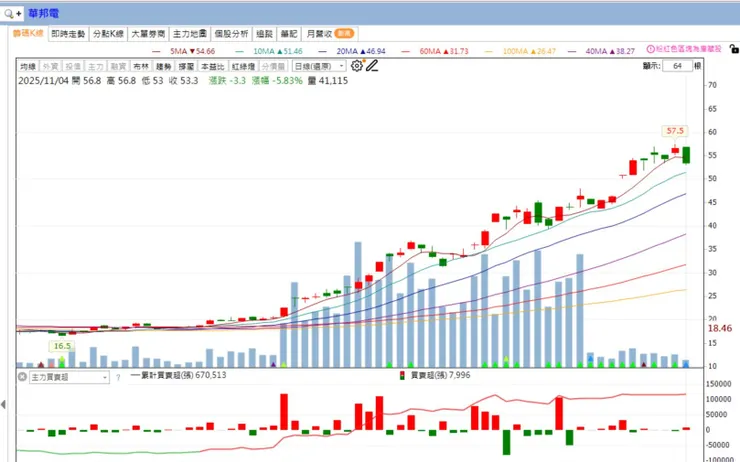Open the 大單券商 tab
The height and width of the screenshot is (462, 740).
[148, 34]
